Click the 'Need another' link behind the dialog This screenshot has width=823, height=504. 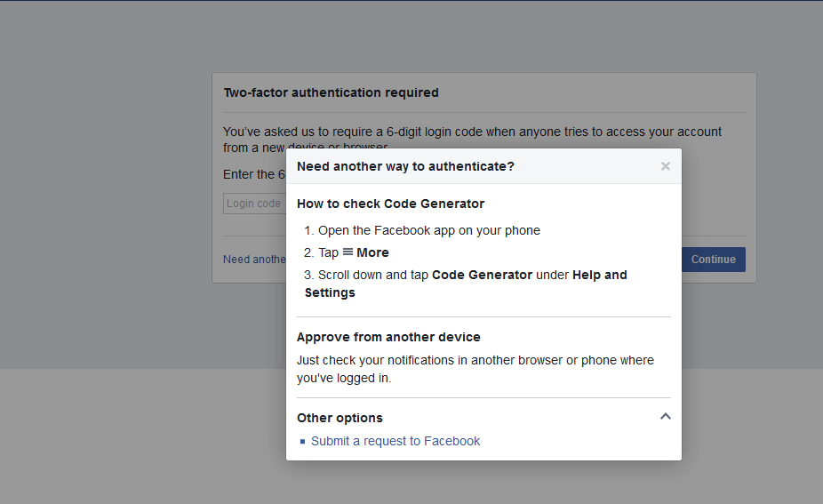tap(254, 260)
